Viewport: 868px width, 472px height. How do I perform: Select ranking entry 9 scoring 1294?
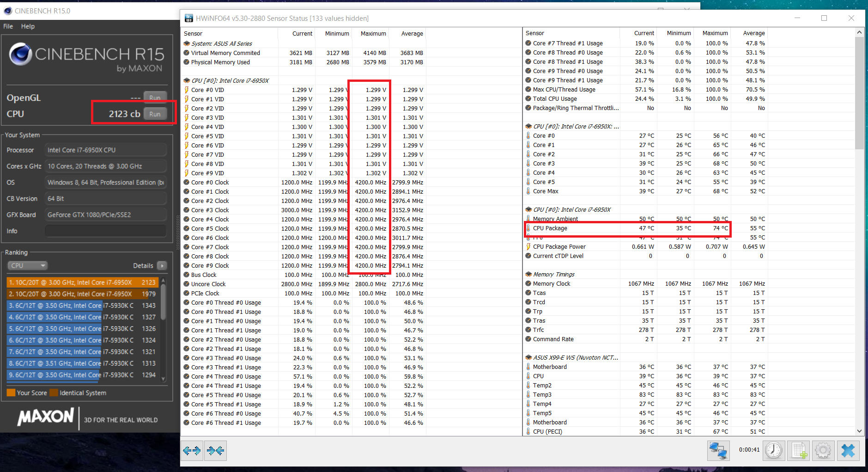83,375
